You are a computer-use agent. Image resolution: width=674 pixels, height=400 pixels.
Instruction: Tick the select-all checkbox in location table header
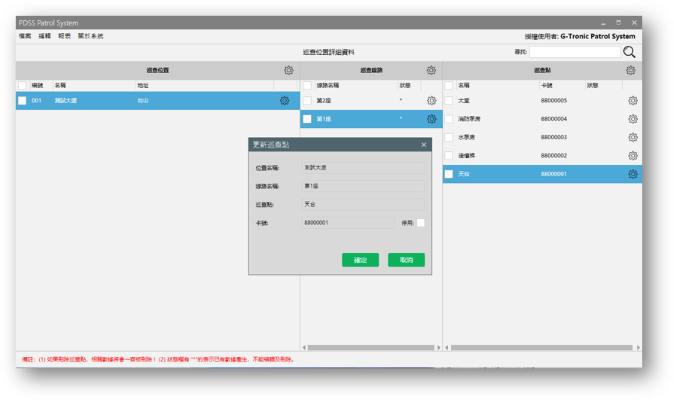22,85
